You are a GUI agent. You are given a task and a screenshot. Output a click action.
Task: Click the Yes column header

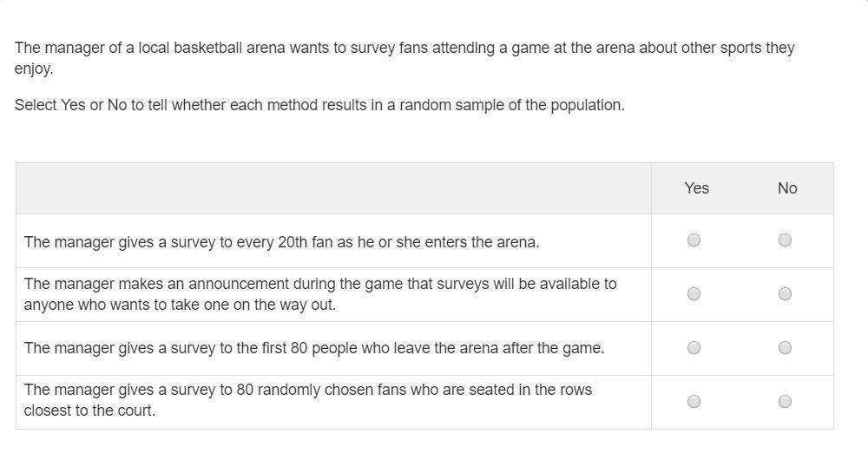point(696,188)
